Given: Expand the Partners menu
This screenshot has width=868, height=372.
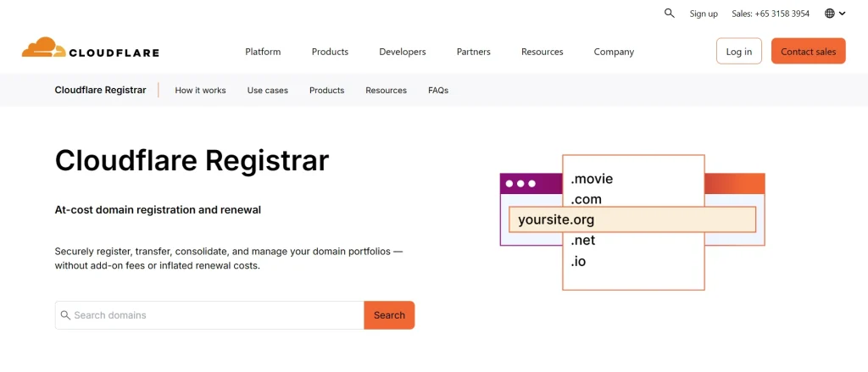Looking at the screenshot, I should click(473, 52).
